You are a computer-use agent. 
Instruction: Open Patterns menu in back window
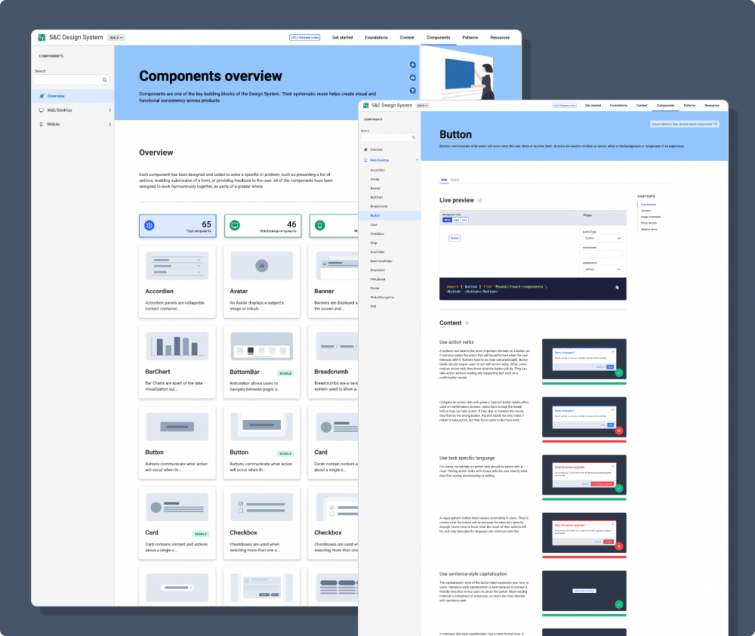click(470, 38)
